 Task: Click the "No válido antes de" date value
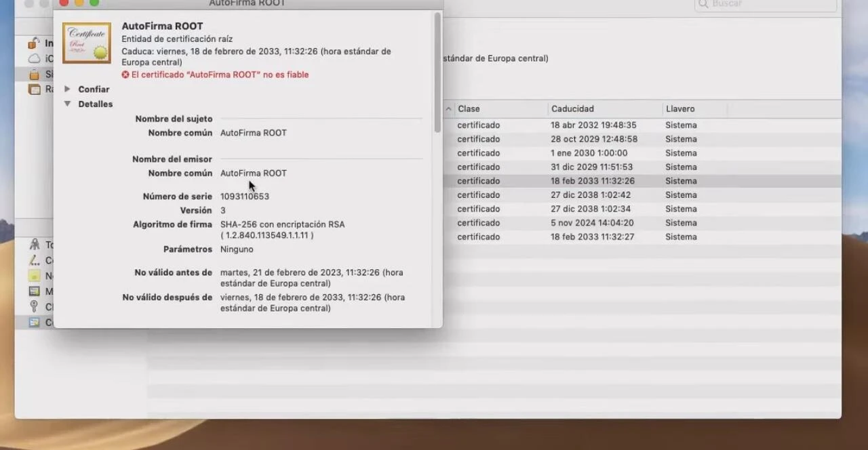(x=311, y=278)
